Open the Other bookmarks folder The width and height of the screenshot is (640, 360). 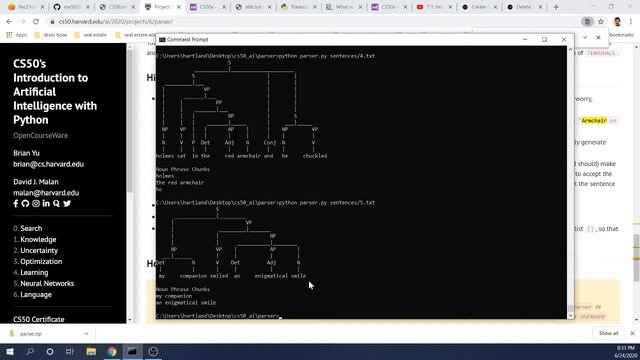pos(621,35)
